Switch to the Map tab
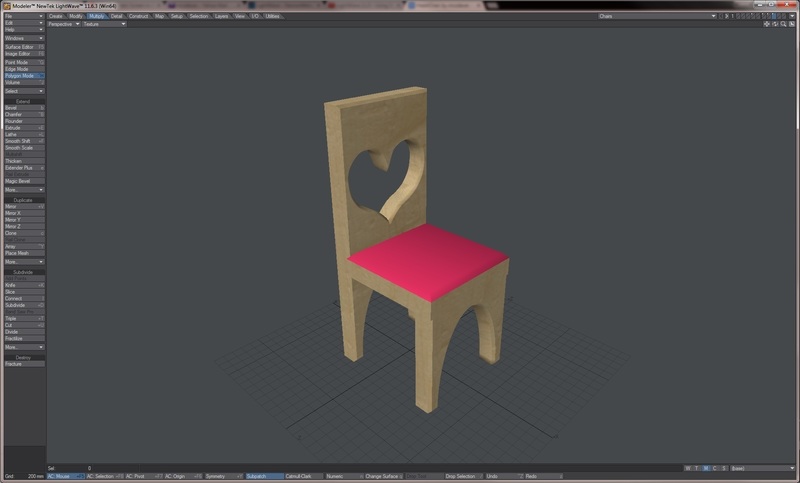 (160, 16)
